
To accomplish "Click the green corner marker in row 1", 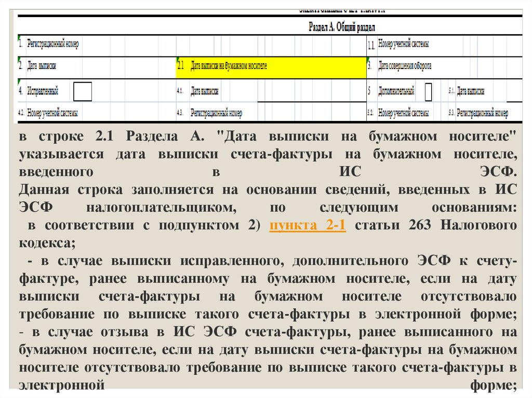I will point(19,37).
